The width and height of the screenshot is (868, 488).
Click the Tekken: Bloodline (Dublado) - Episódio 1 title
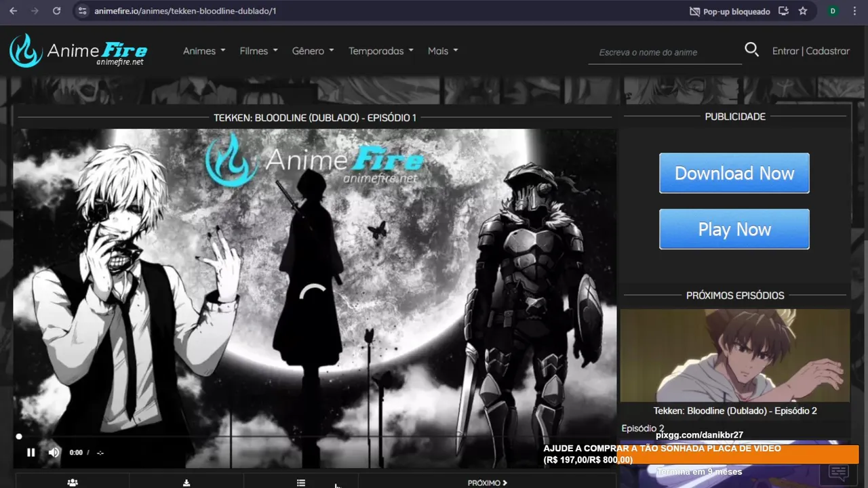tap(315, 118)
